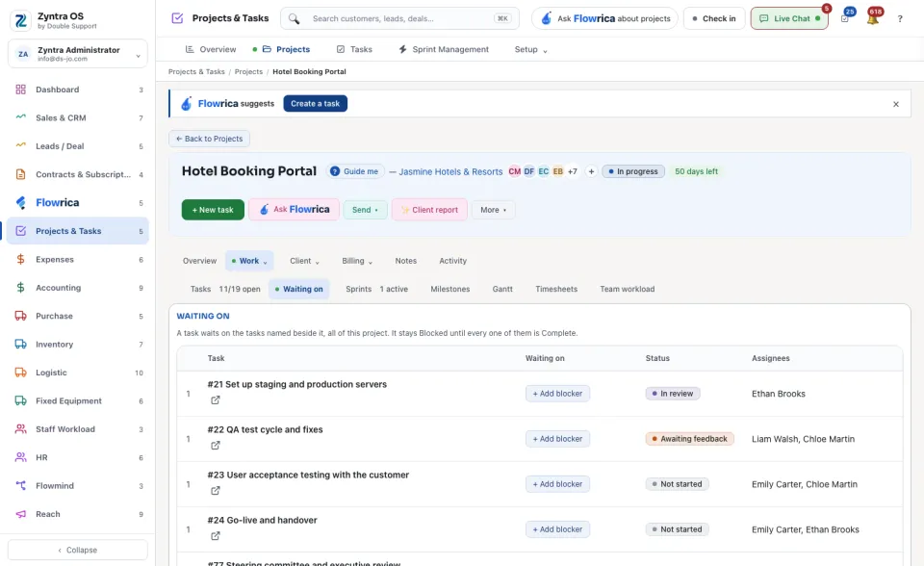This screenshot has width=924, height=566.
Task: Switch to the Tasks top navigation tab
Action: 354,49
